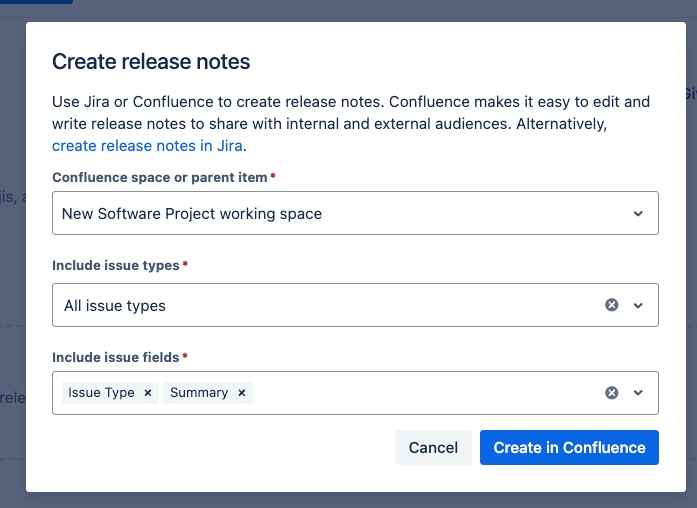Expand the Confluence space dropdown chevron
Screen dimensions: 697x508
click(638, 214)
